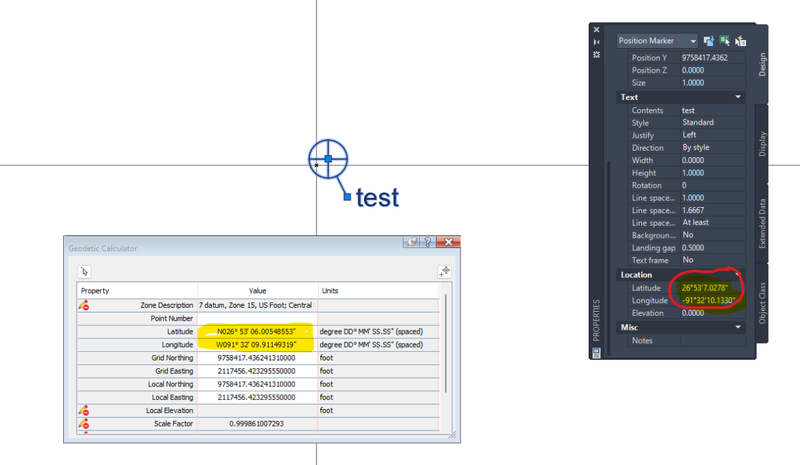
Task: Click the Point Number value field
Action: (256, 317)
